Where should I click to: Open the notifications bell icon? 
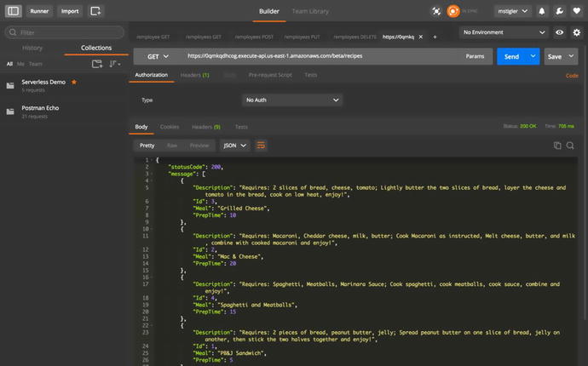click(x=541, y=11)
